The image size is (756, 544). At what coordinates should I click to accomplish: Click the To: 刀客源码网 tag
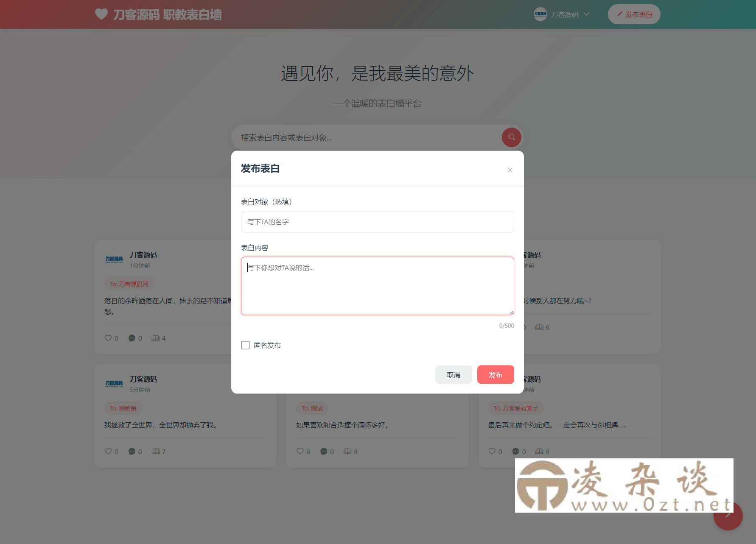(x=129, y=284)
